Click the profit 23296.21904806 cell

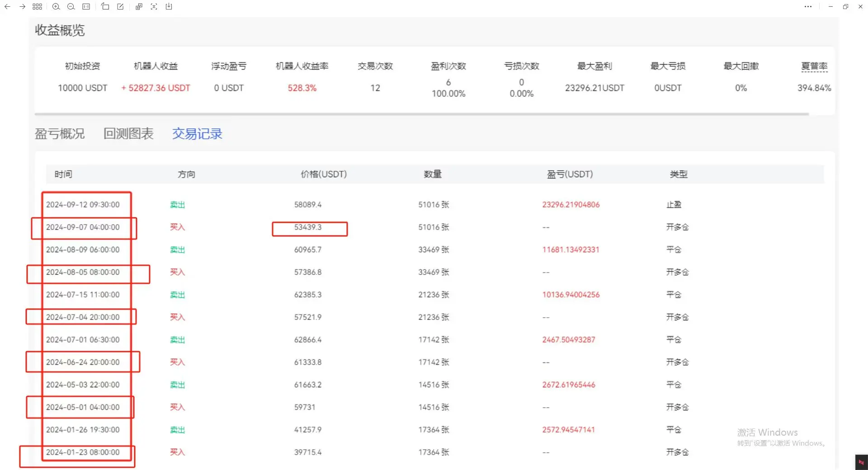[571, 205]
